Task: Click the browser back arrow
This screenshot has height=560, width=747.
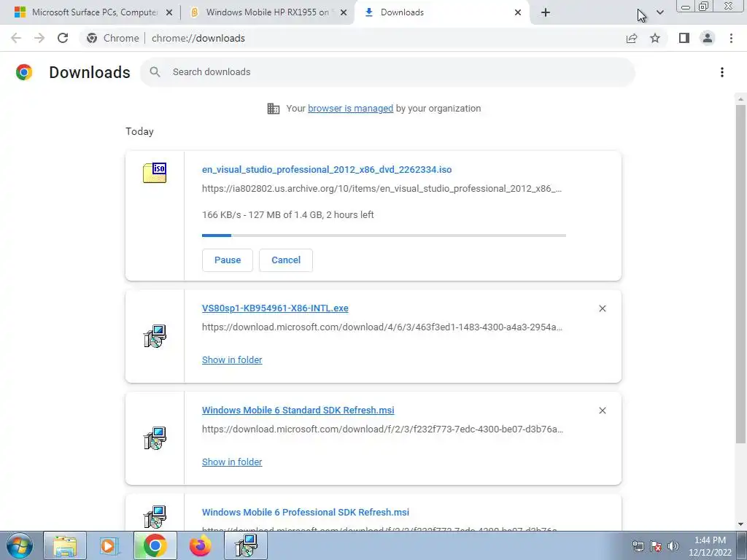Action: click(16, 38)
